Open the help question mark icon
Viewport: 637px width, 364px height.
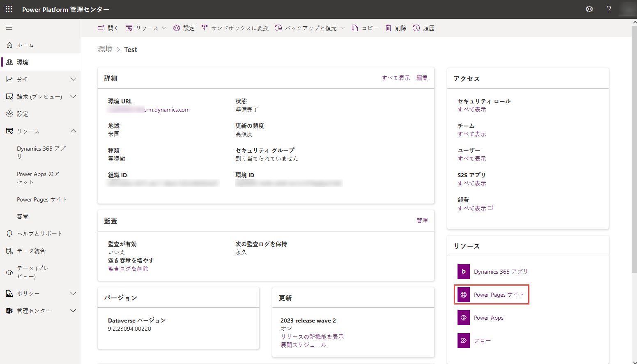[x=609, y=9]
